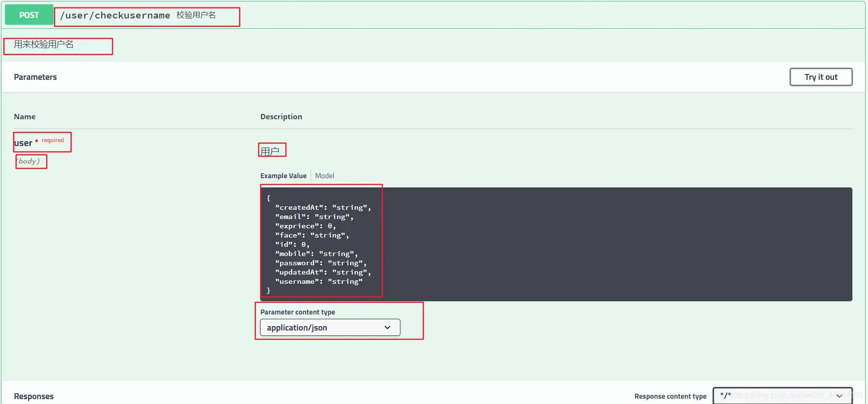Click the "face" line in example JSON
The height and width of the screenshot is (404, 868).
[x=312, y=235]
